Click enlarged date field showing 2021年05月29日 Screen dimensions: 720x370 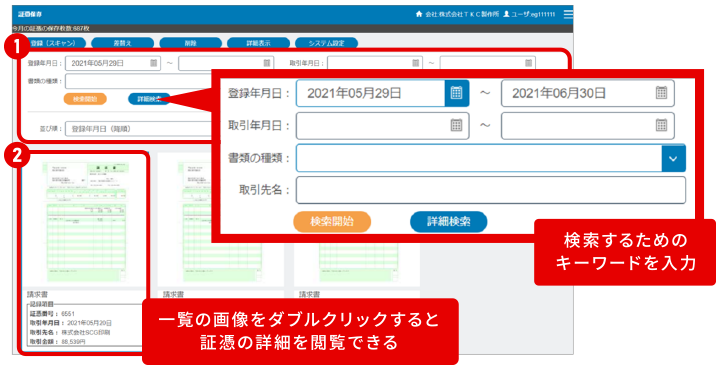point(382,93)
